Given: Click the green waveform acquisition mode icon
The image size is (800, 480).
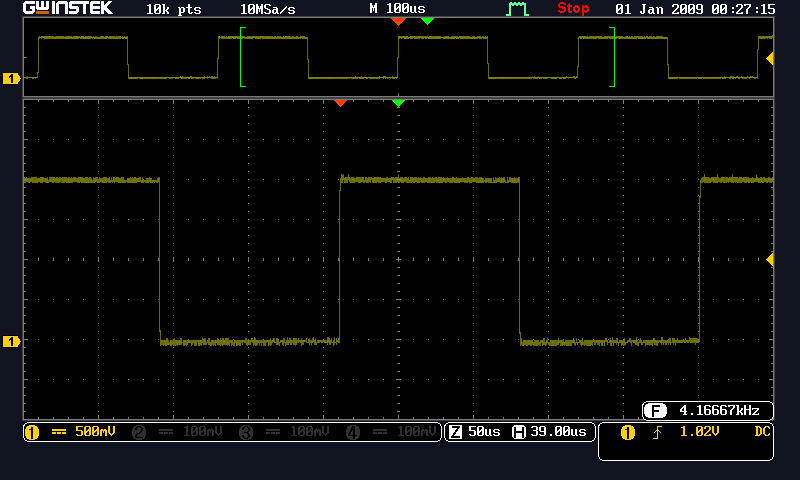Looking at the screenshot, I should pos(517,9).
